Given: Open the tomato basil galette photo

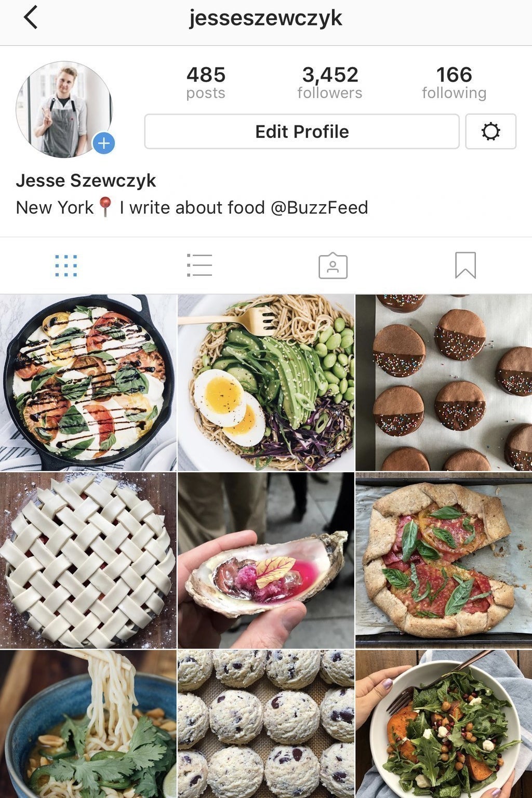Looking at the screenshot, I should tap(444, 560).
